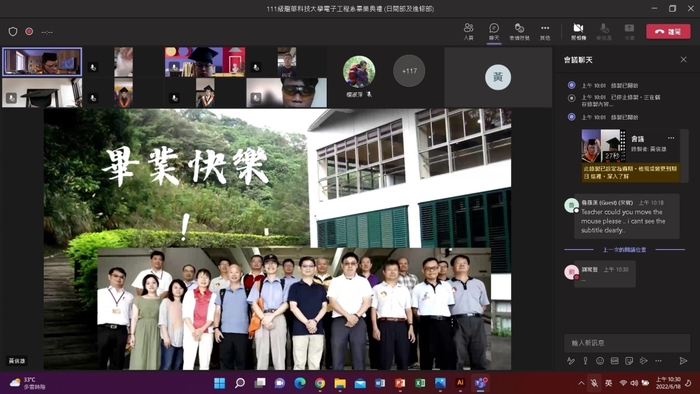700x394 pixels.
Task: Switch to PowerPoint from taskbar
Action: tap(400, 383)
